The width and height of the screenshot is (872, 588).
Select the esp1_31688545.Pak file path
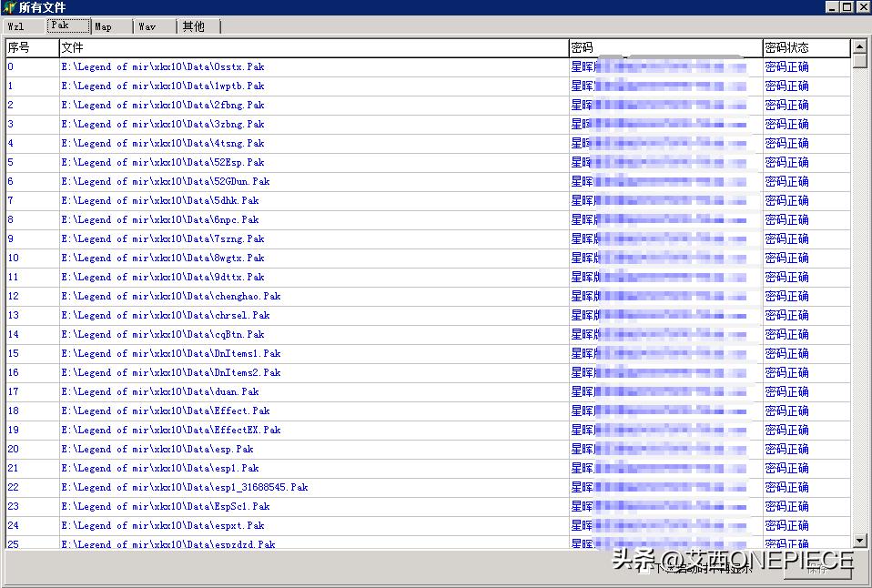(x=184, y=487)
